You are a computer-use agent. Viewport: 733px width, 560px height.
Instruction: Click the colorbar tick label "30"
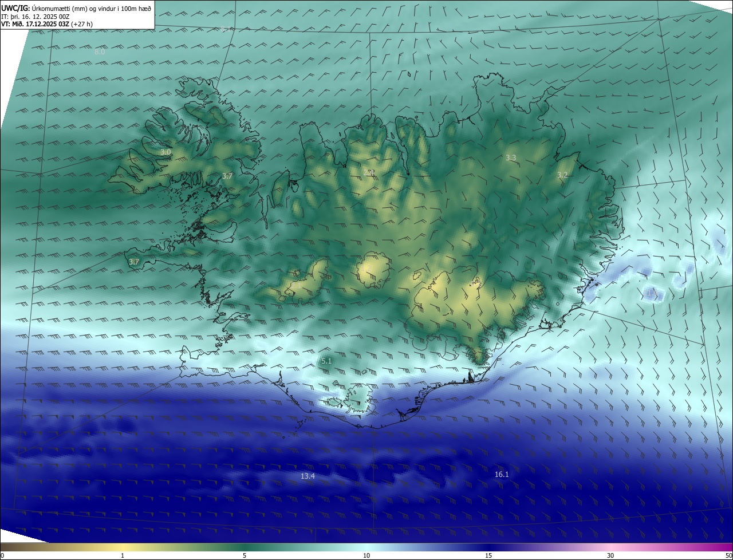[610, 555]
